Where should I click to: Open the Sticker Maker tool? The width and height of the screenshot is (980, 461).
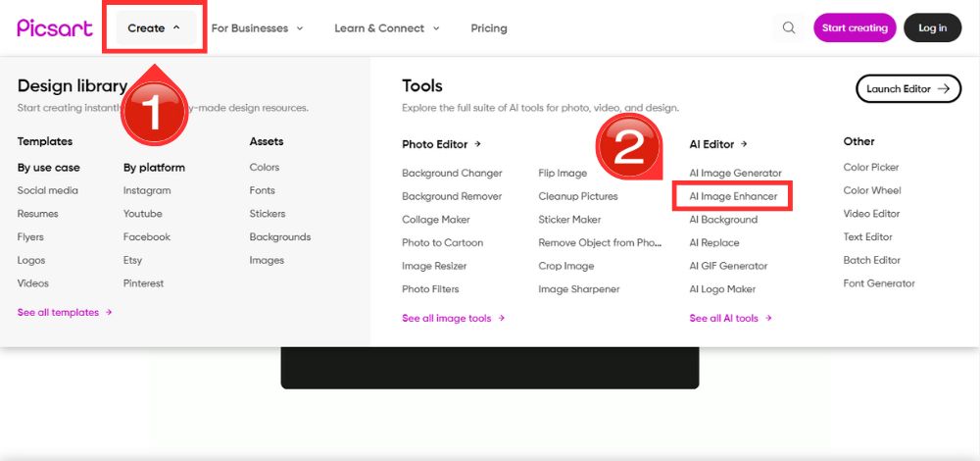pyautogui.click(x=569, y=219)
